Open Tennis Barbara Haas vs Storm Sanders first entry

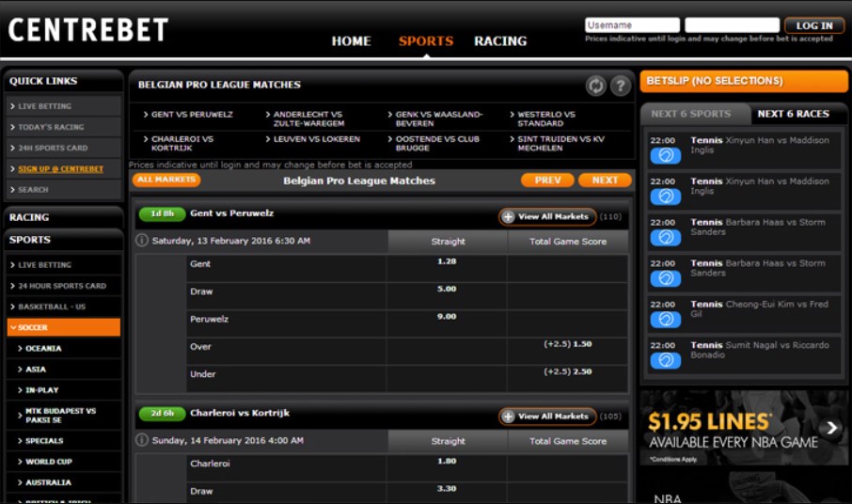tap(743, 232)
